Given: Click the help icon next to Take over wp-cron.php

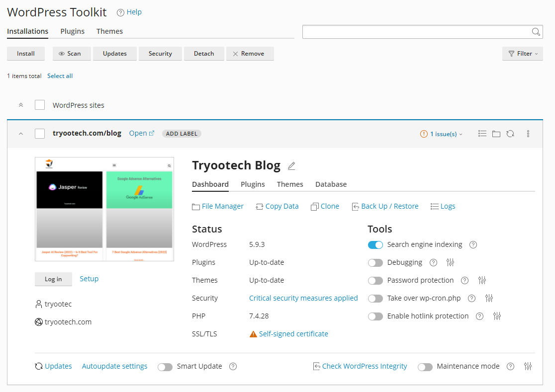Looking at the screenshot, I should coord(471,298).
